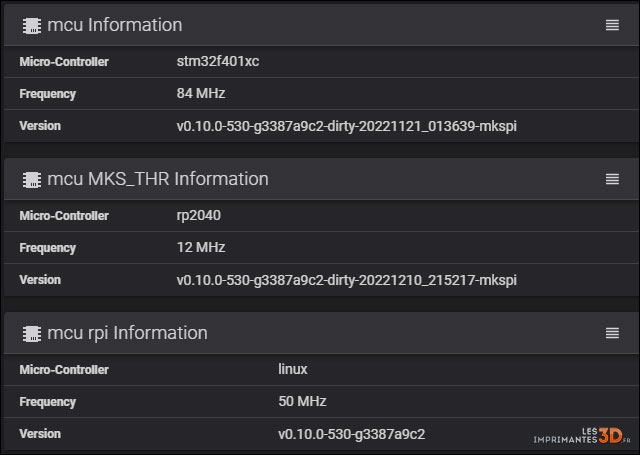
Task: Click the chip icon beside mcu rpi Information
Action: point(31,333)
